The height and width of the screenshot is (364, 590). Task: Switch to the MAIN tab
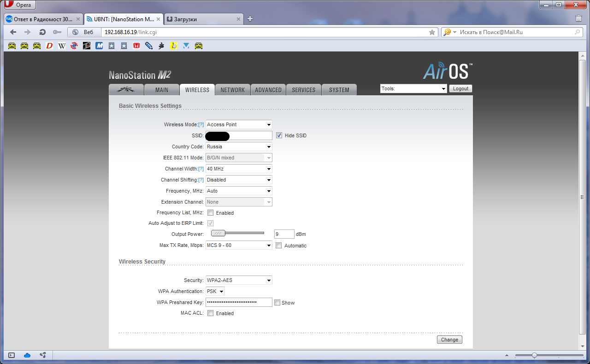(x=161, y=90)
